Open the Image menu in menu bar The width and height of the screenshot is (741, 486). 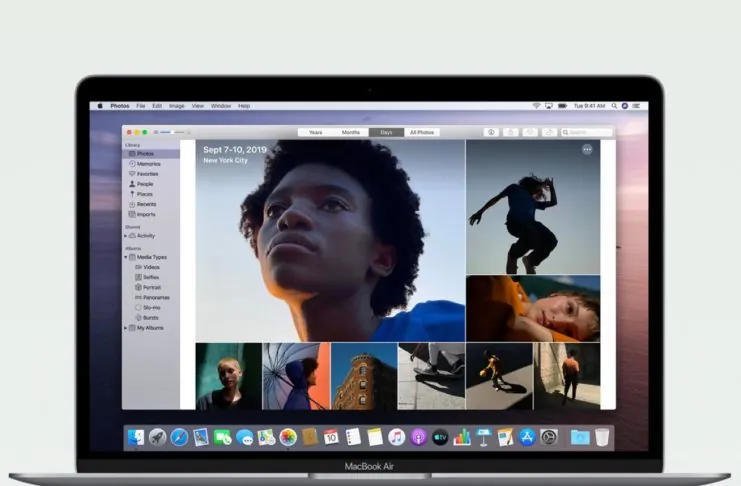176,105
